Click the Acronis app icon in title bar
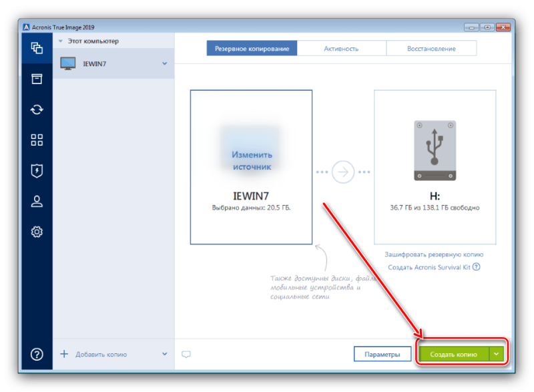 [26, 27]
